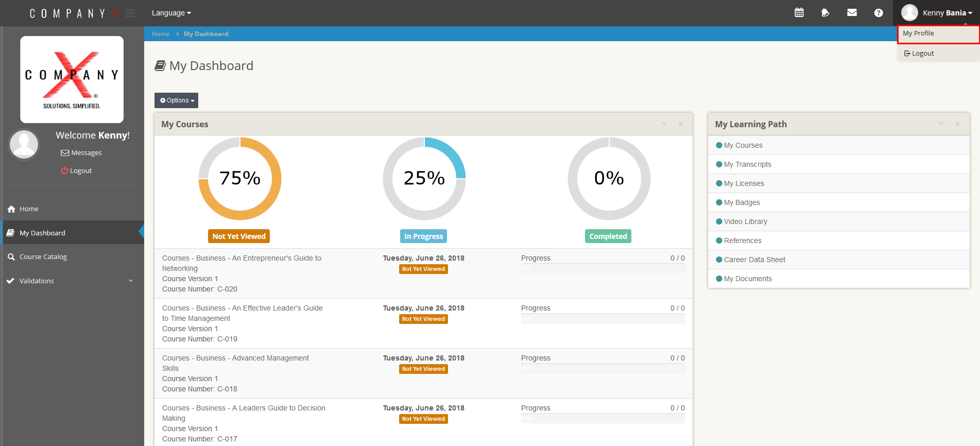This screenshot has width=980, height=446.
Task: Click the 75% Not Yet Viewed donut chart
Action: click(239, 179)
